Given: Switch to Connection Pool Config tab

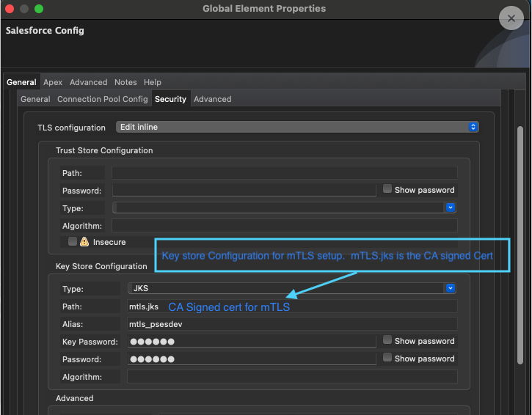Looking at the screenshot, I should [102, 99].
